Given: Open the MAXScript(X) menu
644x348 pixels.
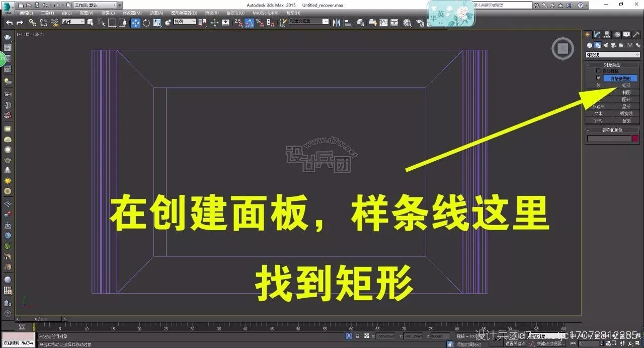Looking at the screenshot, I should point(265,13).
